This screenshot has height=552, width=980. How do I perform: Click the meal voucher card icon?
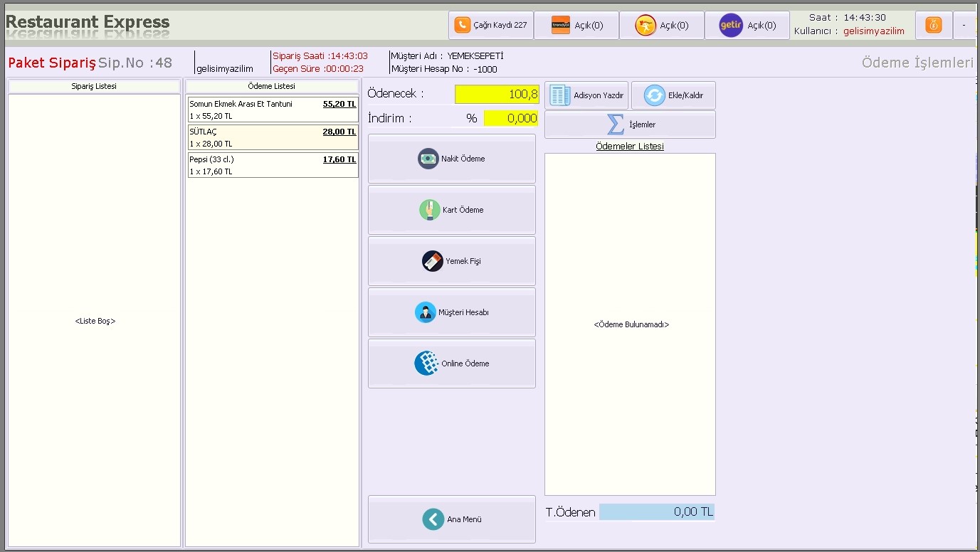coord(432,261)
